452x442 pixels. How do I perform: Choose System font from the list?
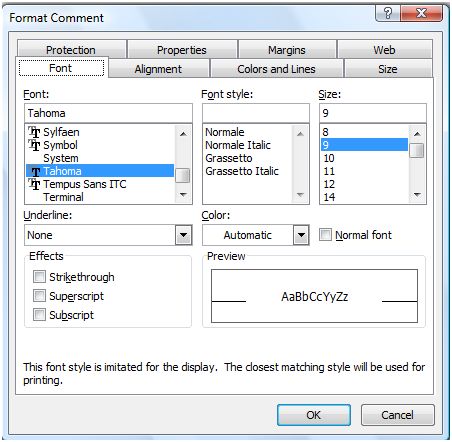click(x=100, y=158)
